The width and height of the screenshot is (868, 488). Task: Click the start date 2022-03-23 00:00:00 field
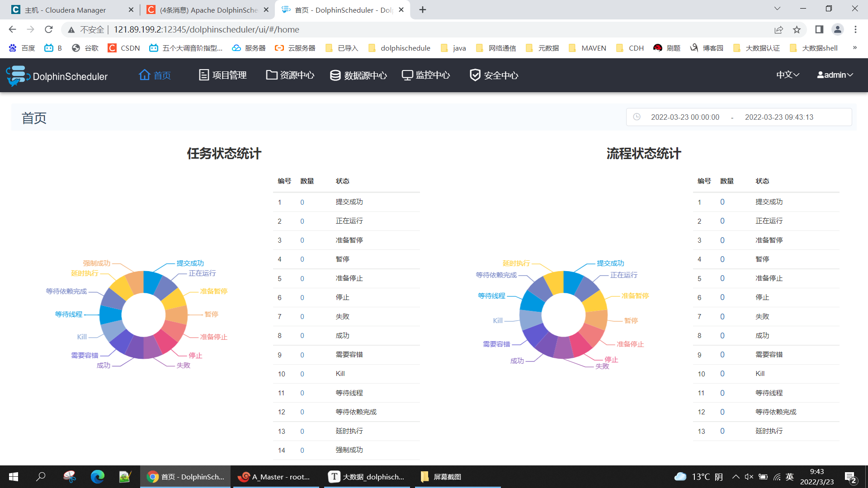click(x=685, y=117)
